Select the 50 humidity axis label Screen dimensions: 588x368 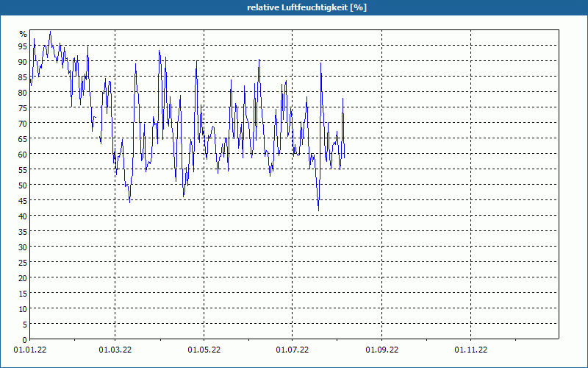[x=22, y=185]
